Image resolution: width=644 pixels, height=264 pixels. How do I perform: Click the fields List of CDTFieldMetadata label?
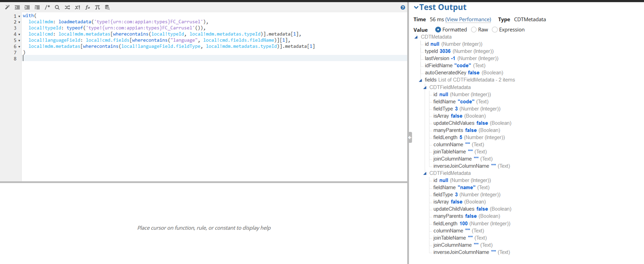pyautogui.click(x=470, y=80)
